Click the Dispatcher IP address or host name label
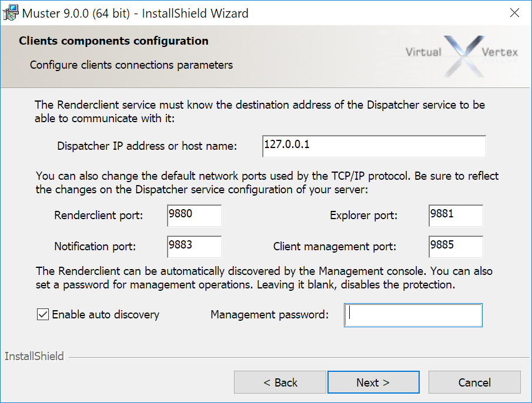 (147, 146)
